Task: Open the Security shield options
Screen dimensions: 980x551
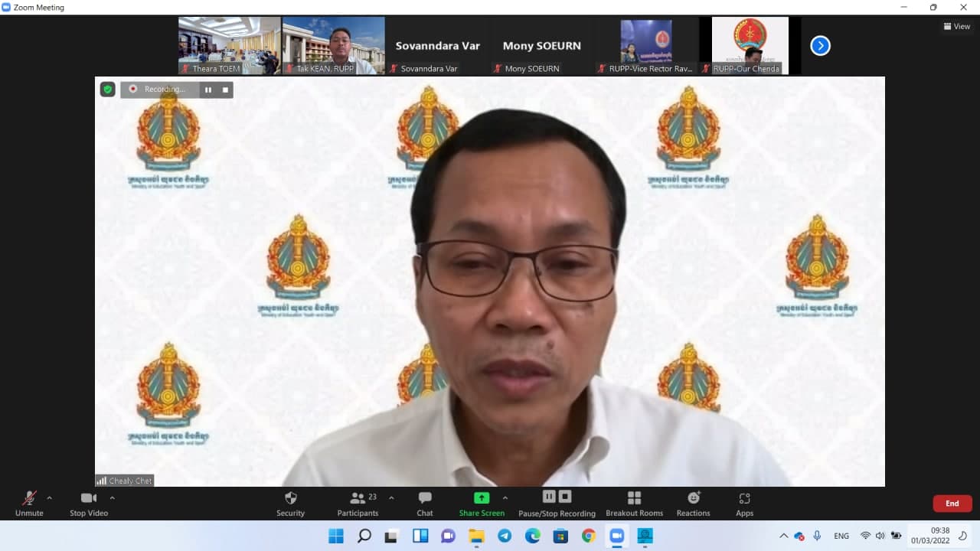Action: pos(290,504)
